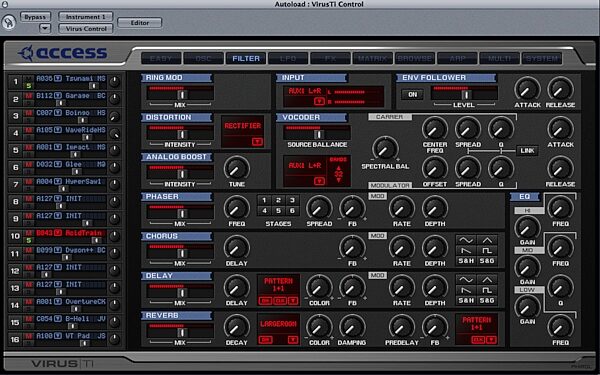The image size is (600, 375).
Task: Toggle the ON button in Reverb Largeroom display
Action: 266,339
